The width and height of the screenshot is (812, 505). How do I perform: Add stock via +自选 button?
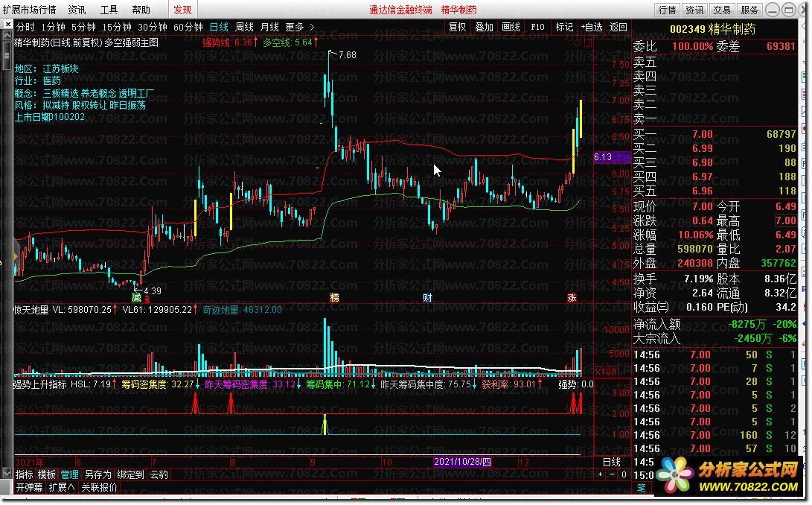click(x=592, y=27)
